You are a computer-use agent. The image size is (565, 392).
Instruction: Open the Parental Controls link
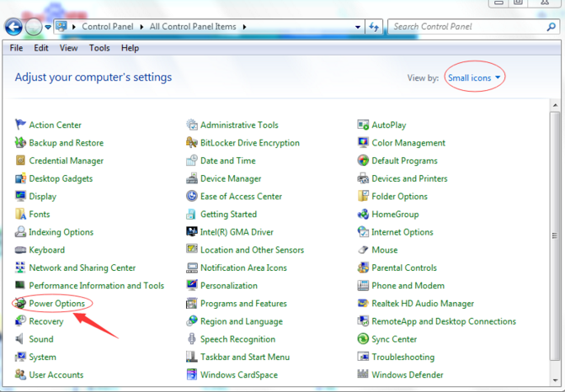point(404,268)
